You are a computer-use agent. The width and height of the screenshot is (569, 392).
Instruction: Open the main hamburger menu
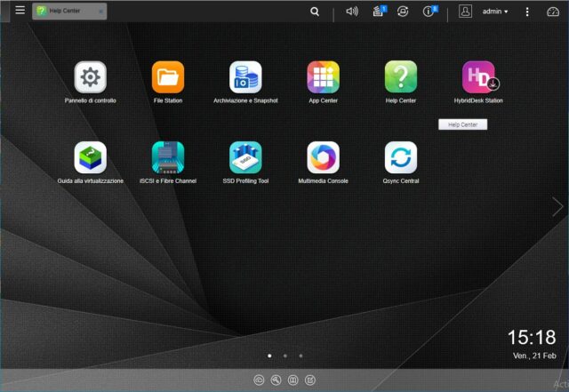(20, 11)
